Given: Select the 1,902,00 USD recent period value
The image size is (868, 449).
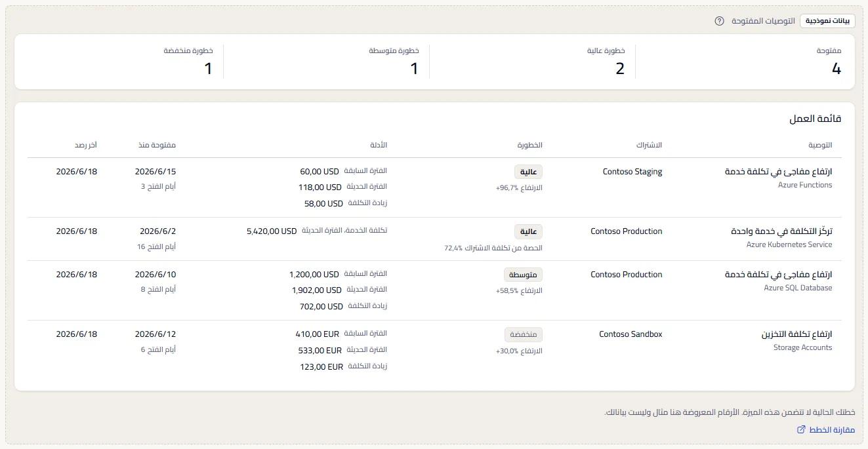Looking at the screenshot, I should 317,290.
